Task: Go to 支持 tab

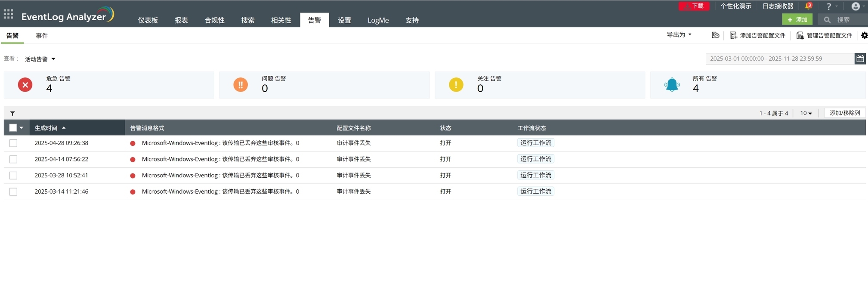Action: pyautogui.click(x=412, y=20)
